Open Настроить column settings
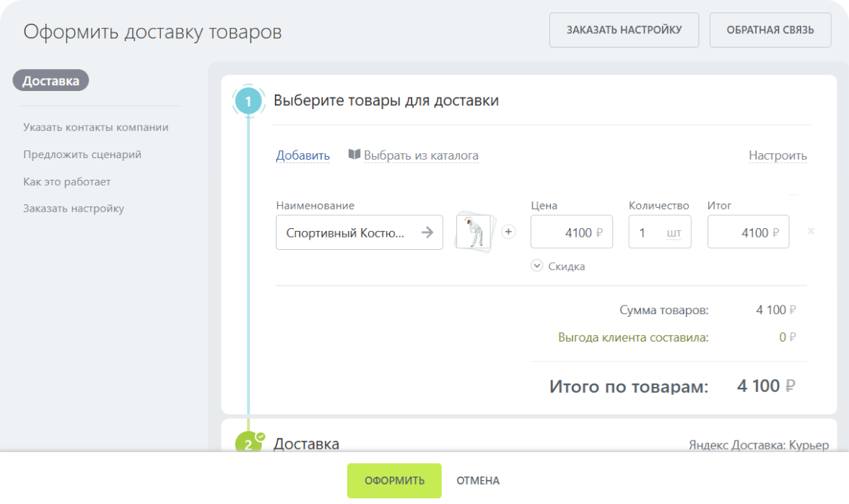849x504 pixels. pyautogui.click(x=778, y=155)
